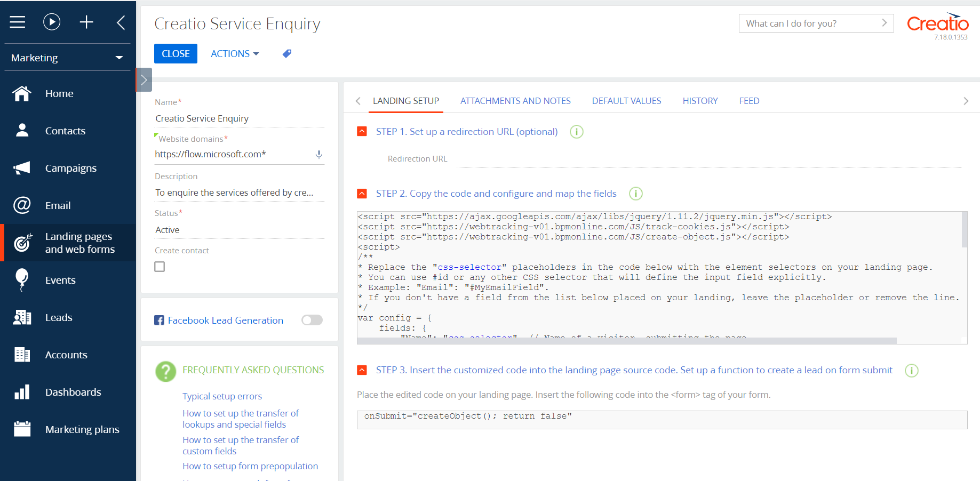This screenshot has height=481, width=980.
Task: Click the plus quick-add icon
Action: (x=86, y=22)
